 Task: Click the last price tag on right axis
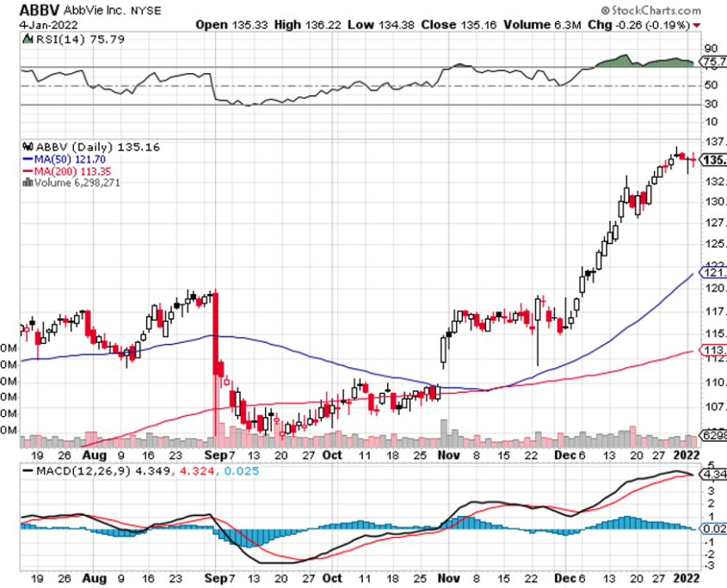point(712,160)
